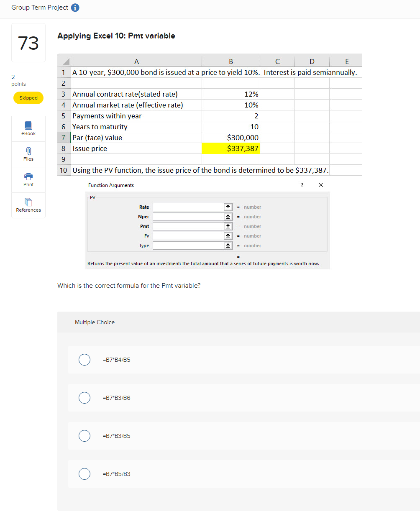The width and height of the screenshot is (420, 522).
Task: Click the Group Term Project heading
Action: coord(40,7)
